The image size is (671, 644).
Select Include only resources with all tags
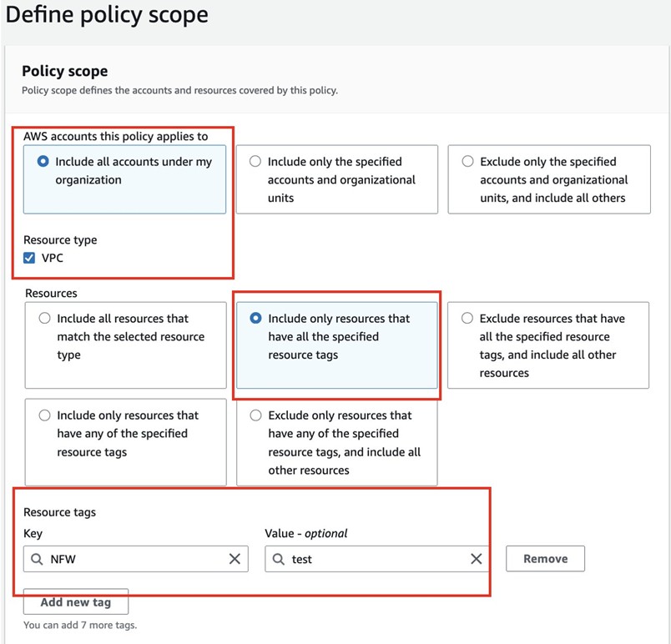255,319
